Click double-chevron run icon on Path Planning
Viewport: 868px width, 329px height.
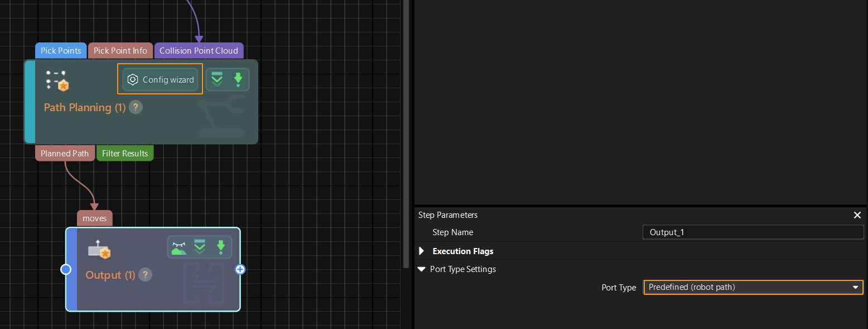(217, 80)
